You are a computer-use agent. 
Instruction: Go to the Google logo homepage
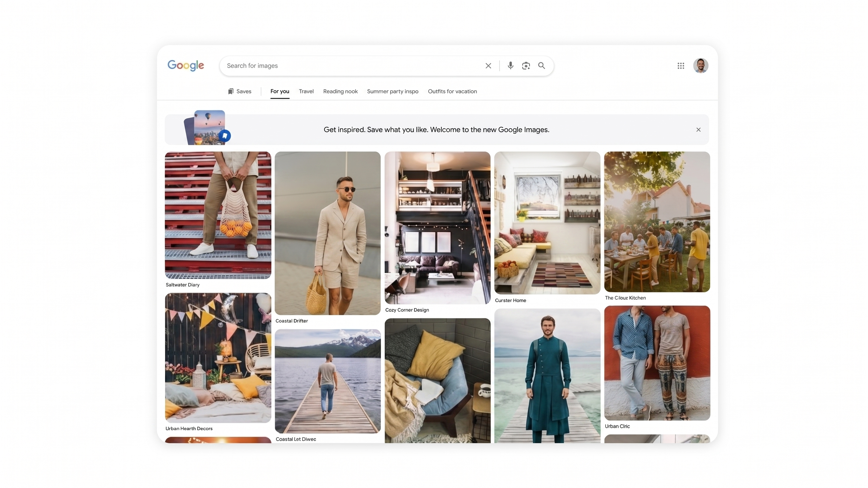pos(186,65)
